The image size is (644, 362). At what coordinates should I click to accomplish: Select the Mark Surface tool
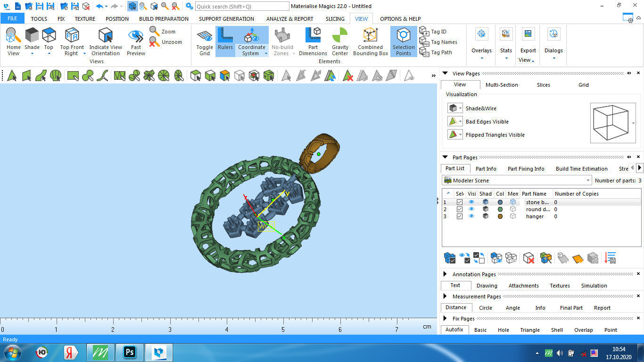pos(41,75)
